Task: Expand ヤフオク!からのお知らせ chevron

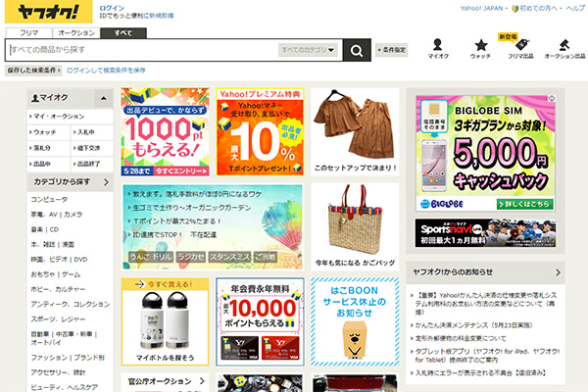Action: tap(558, 272)
